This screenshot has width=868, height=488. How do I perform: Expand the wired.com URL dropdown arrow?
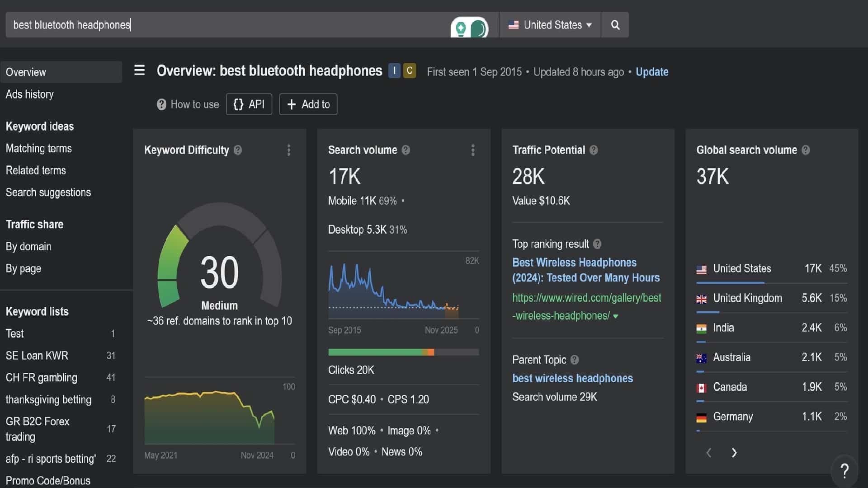[x=615, y=316]
